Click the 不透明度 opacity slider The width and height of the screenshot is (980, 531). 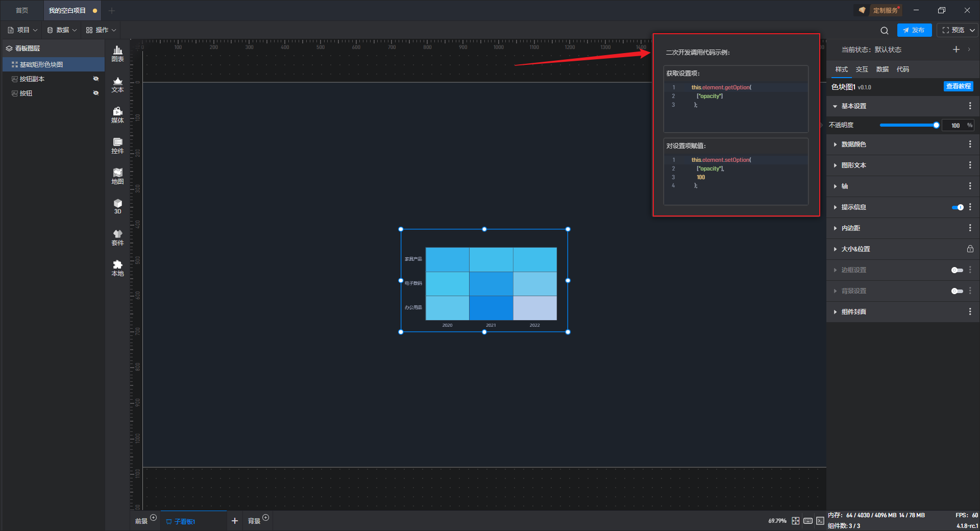[x=908, y=125]
